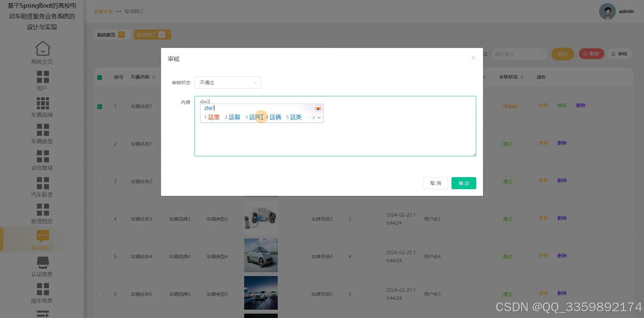The height and width of the screenshot is (318, 644).
Task: Click 查看 link in row 4
Action: [543, 218]
